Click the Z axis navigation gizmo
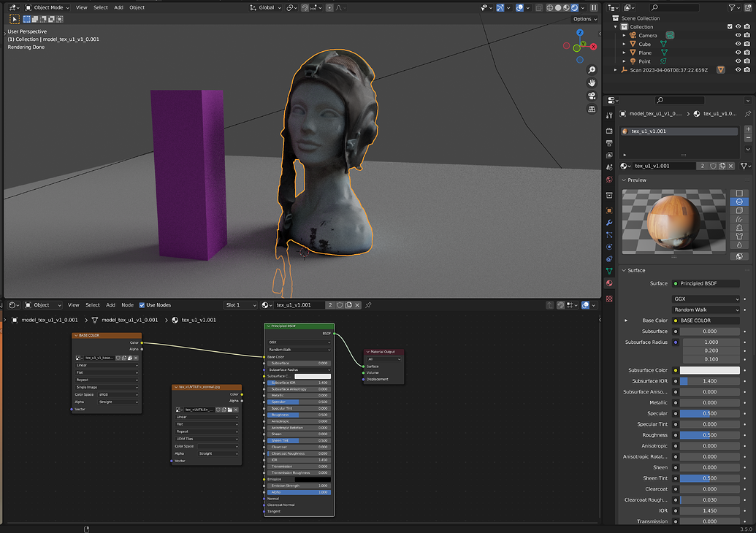Viewport: 756px width, 533px height. pos(580,32)
